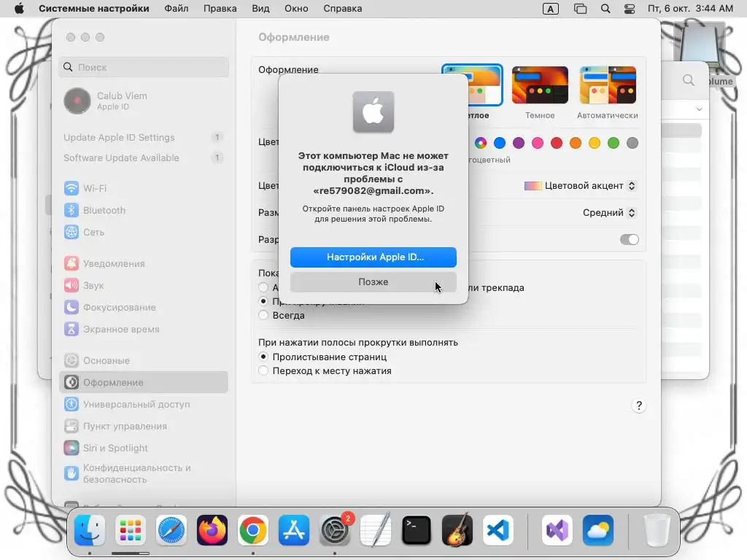Open Calub Viem Apple ID account

[x=144, y=101]
